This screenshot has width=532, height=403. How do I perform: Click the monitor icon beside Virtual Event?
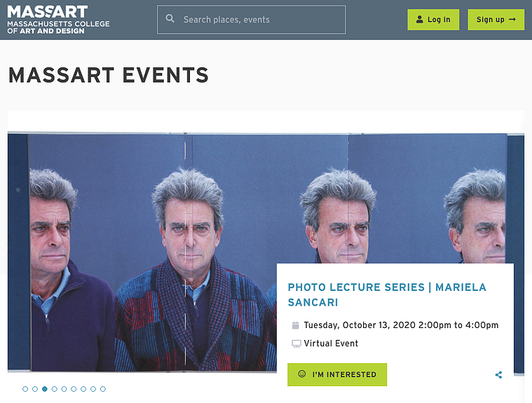pyautogui.click(x=296, y=343)
